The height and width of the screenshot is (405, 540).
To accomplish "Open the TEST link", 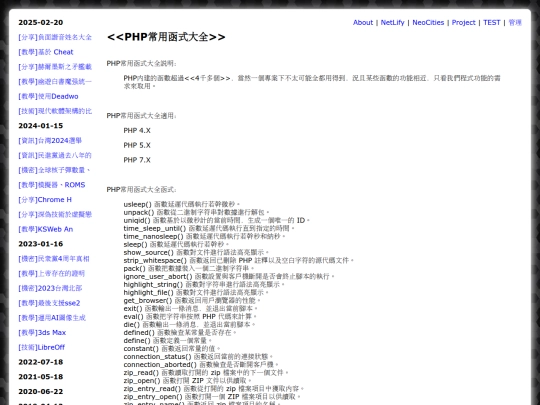I will [x=491, y=22].
